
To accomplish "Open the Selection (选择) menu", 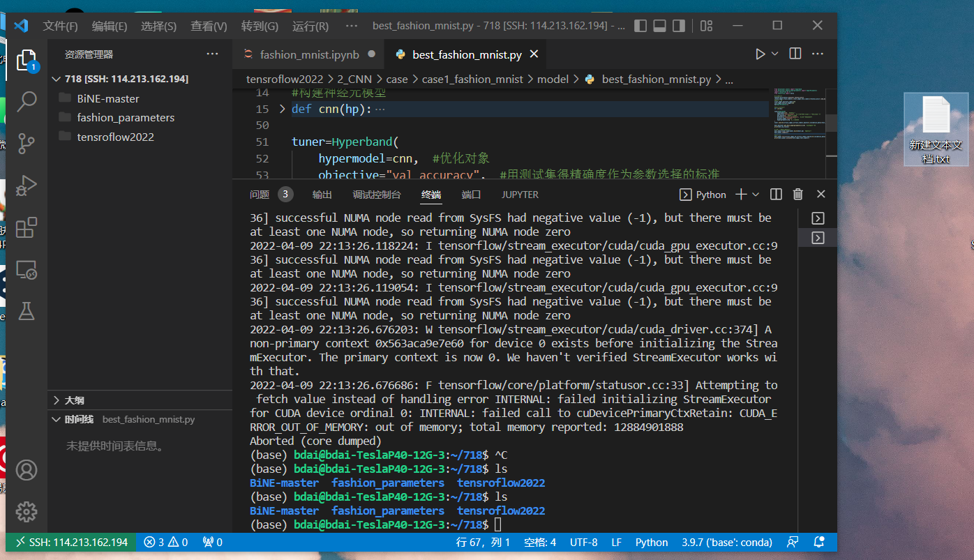I will (x=158, y=26).
